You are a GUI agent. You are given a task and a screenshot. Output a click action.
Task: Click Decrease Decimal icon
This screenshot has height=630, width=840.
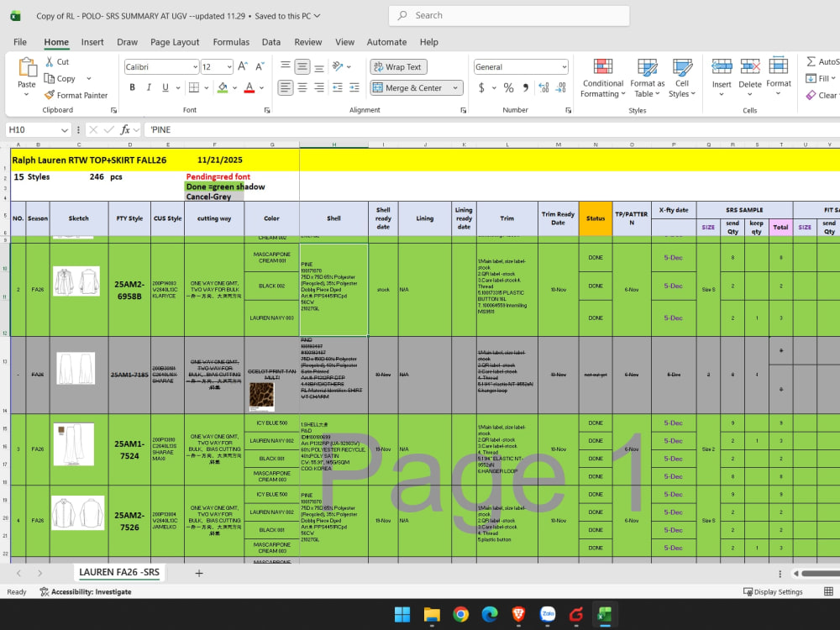click(x=561, y=87)
